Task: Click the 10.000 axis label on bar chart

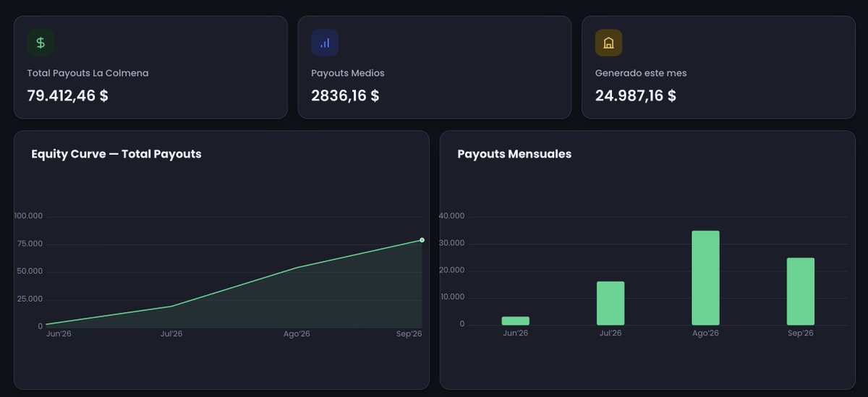Action: tap(451, 297)
